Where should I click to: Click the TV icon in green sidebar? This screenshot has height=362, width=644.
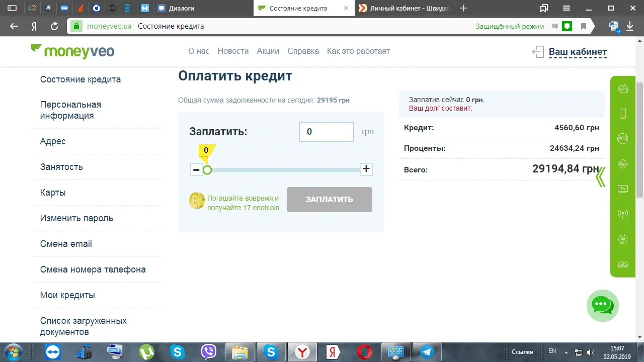[x=622, y=189]
